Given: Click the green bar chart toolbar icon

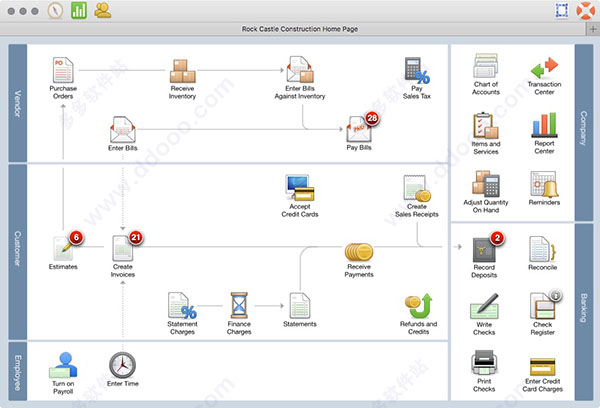Looking at the screenshot, I should click(79, 10).
